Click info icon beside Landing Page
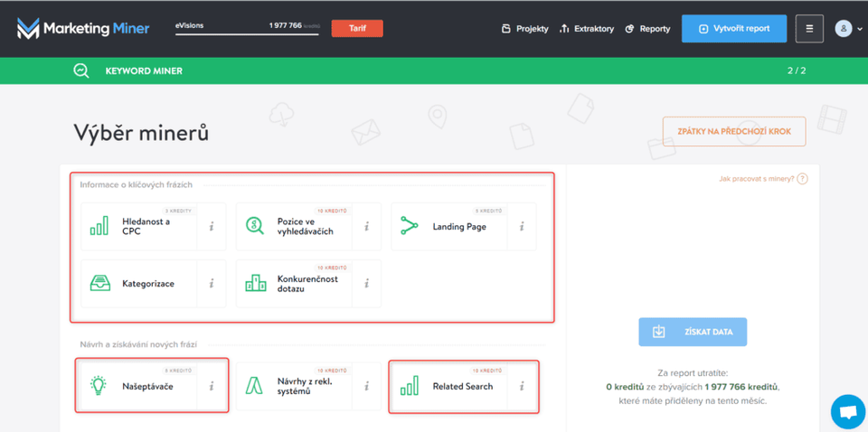 tap(522, 227)
